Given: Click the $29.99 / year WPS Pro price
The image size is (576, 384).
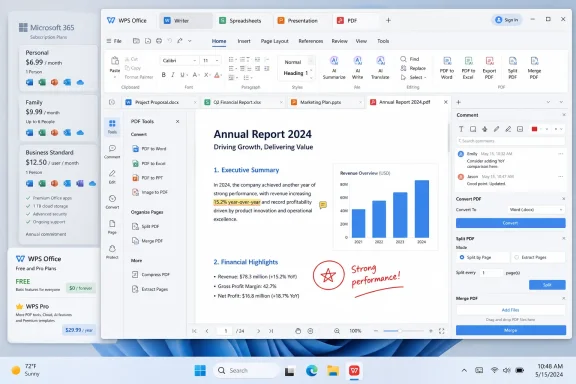Looking at the screenshot, I should tap(79, 330).
